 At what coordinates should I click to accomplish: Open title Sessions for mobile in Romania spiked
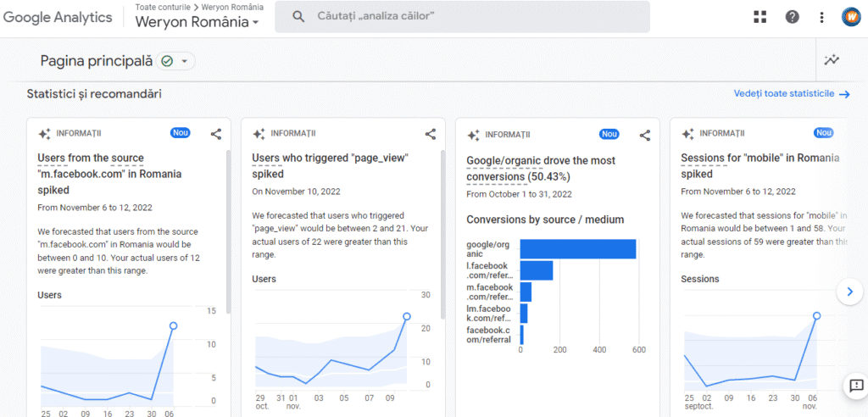click(x=760, y=165)
